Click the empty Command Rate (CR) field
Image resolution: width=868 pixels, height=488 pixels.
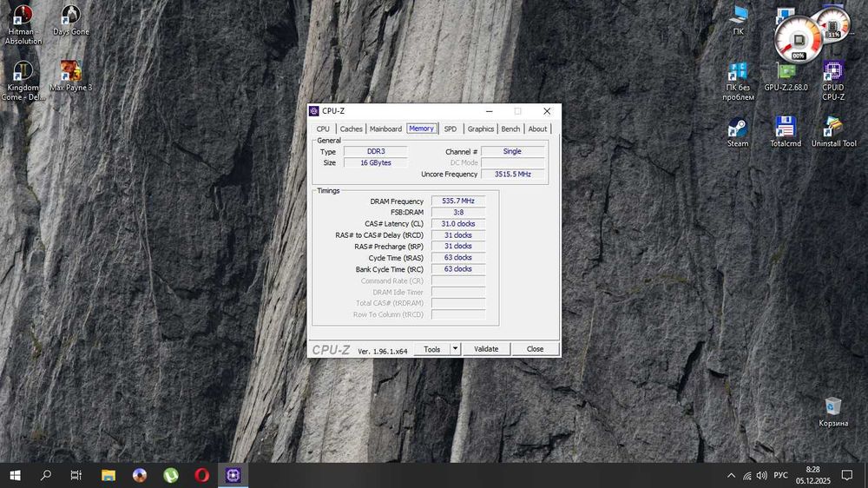[x=458, y=280]
